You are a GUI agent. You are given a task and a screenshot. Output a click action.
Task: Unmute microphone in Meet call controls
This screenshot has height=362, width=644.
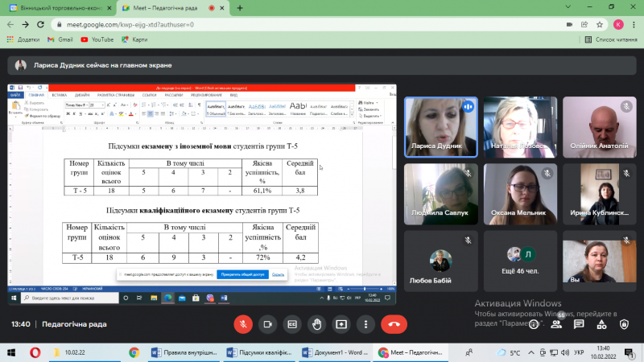click(243, 324)
